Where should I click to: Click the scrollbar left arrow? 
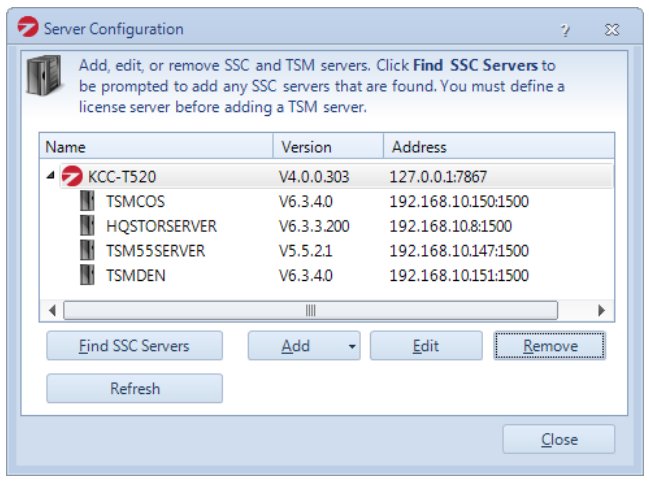click(52, 310)
